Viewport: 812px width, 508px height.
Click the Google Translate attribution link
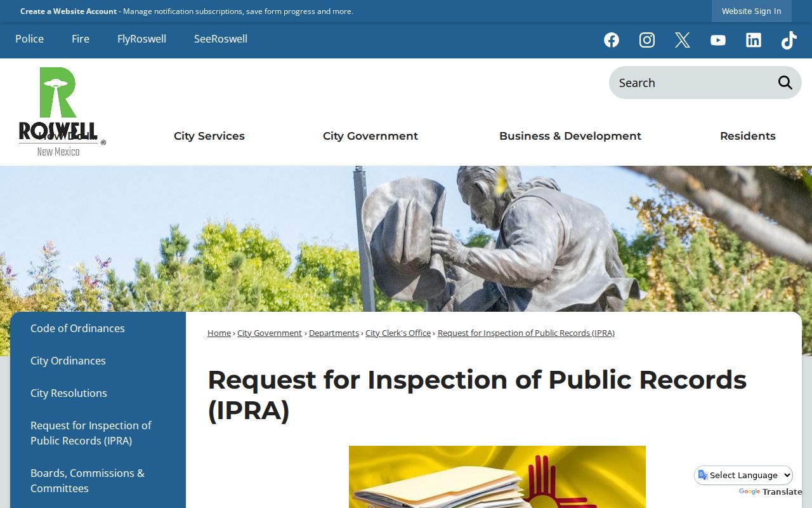(x=770, y=491)
